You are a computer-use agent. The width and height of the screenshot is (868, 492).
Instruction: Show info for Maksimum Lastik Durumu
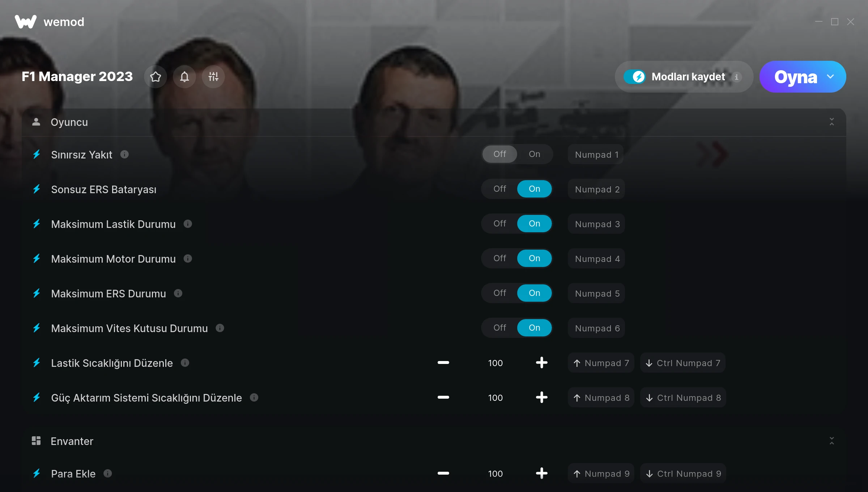point(188,224)
